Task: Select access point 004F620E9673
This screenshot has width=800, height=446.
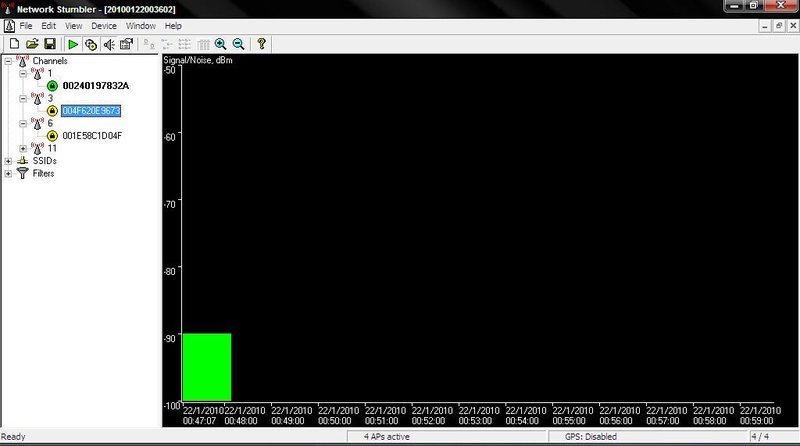Action: pos(91,111)
